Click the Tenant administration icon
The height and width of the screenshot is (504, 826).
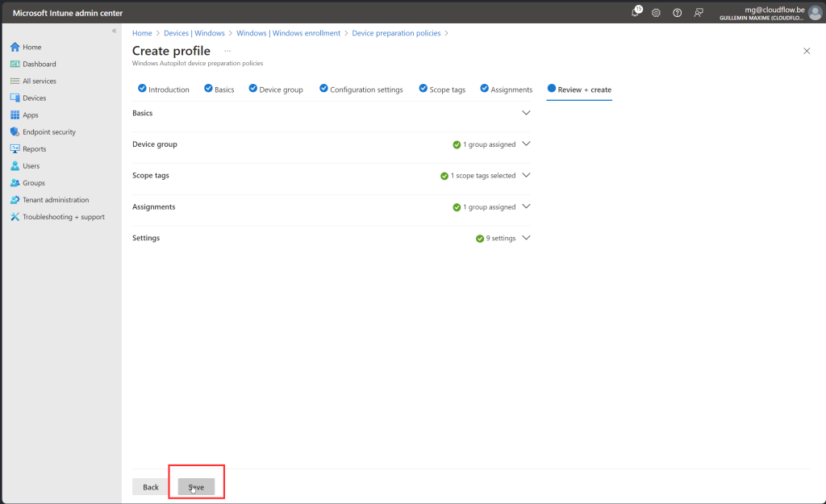tap(15, 200)
